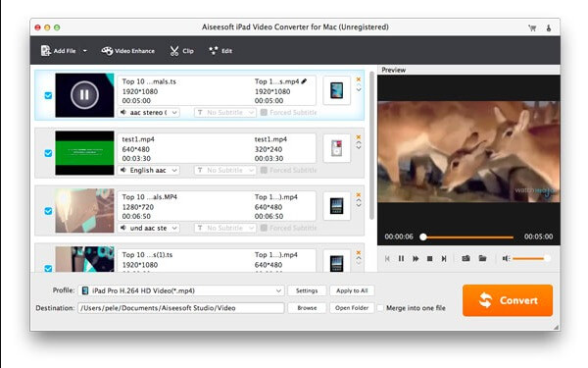This screenshot has height=368, width=588.
Task: Open the snapshot folder icon
Action: tap(482, 258)
